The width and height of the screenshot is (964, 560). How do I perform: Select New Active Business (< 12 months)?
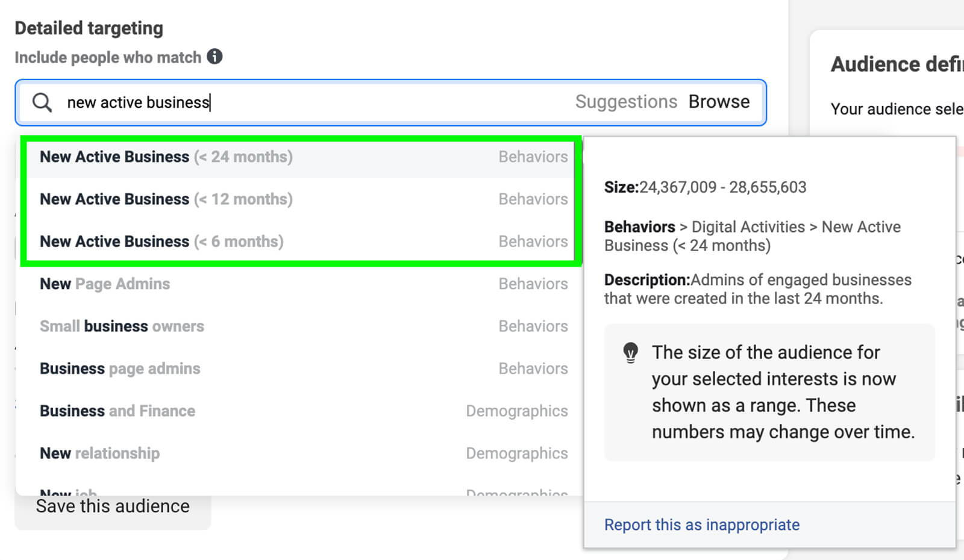tap(166, 199)
